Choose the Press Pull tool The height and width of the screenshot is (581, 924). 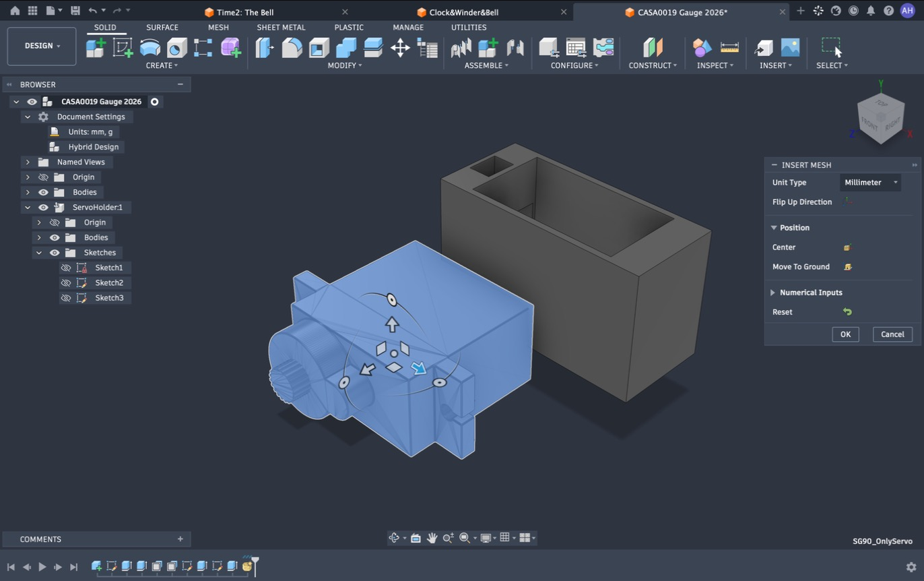coord(265,48)
